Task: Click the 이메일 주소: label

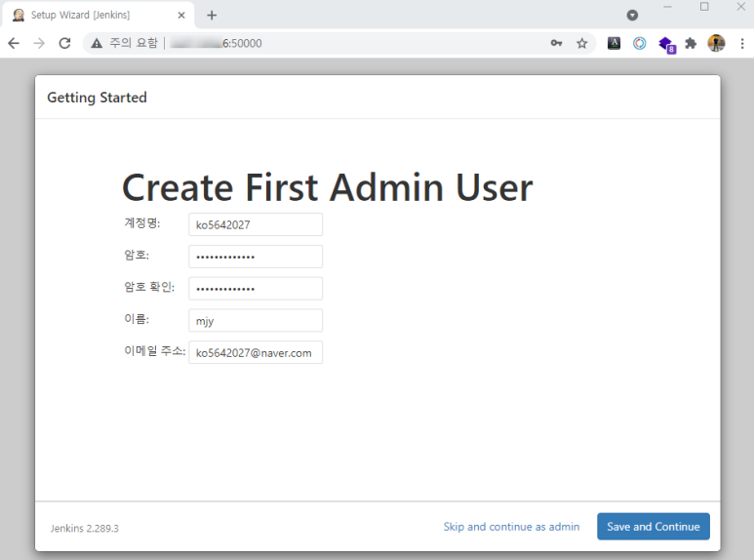Action: pyautogui.click(x=154, y=350)
